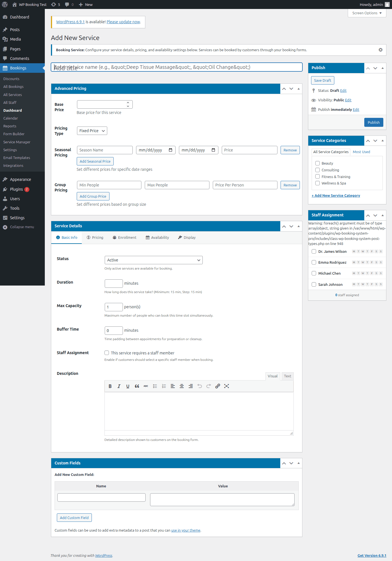Toggle fullscreen mode in description editor
Screen dimensions: 392x561
227,386
